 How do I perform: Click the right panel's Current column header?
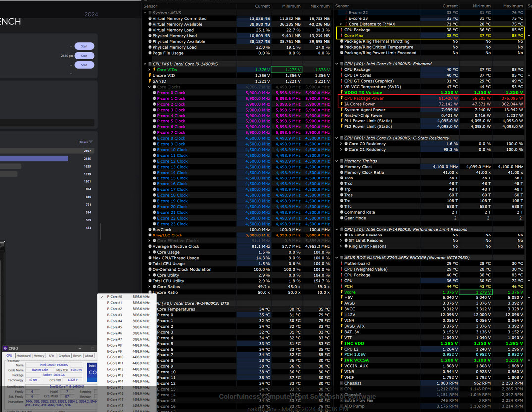[450, 6]
